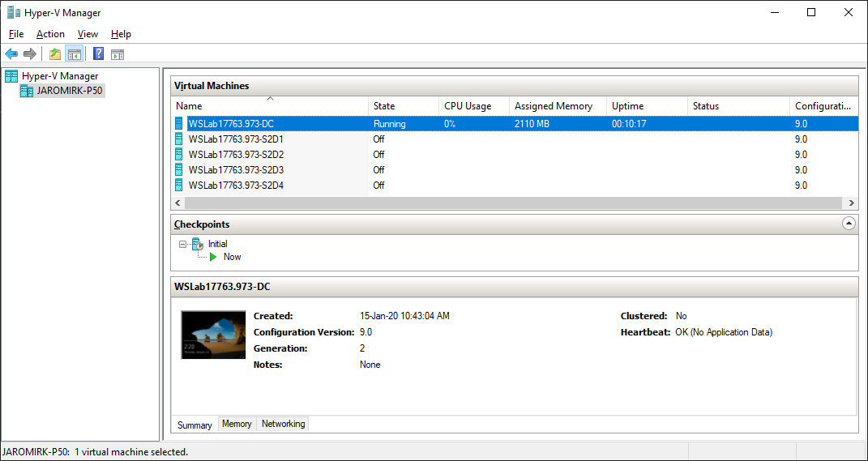Screen dimensions: 868x461
Task: Click the Hyper-V Manager root node icon
Action: (x=11, y=76)
